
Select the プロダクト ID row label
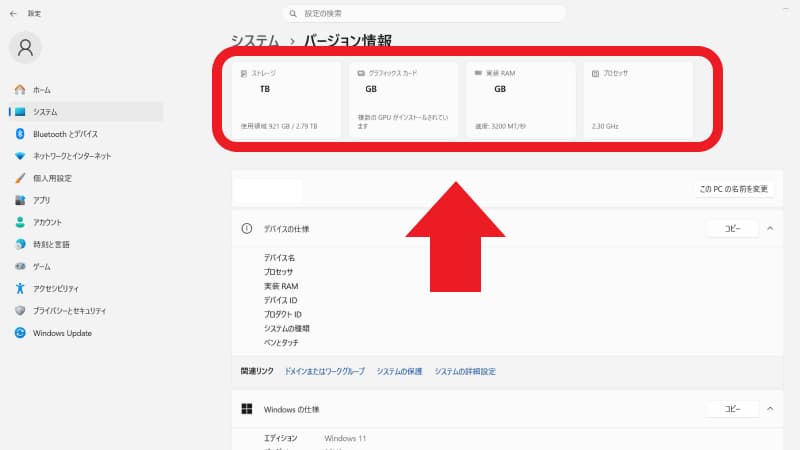(x=282, y=314)
